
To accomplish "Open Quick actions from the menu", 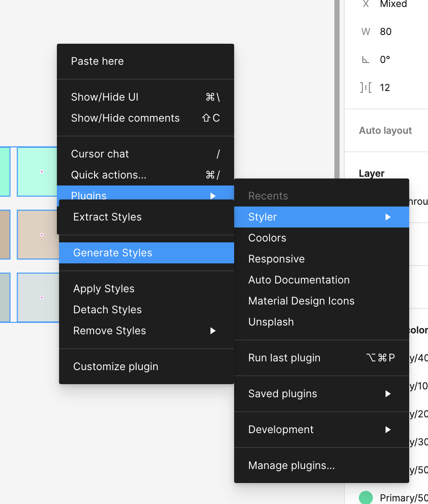I will [x=109, y=175].
